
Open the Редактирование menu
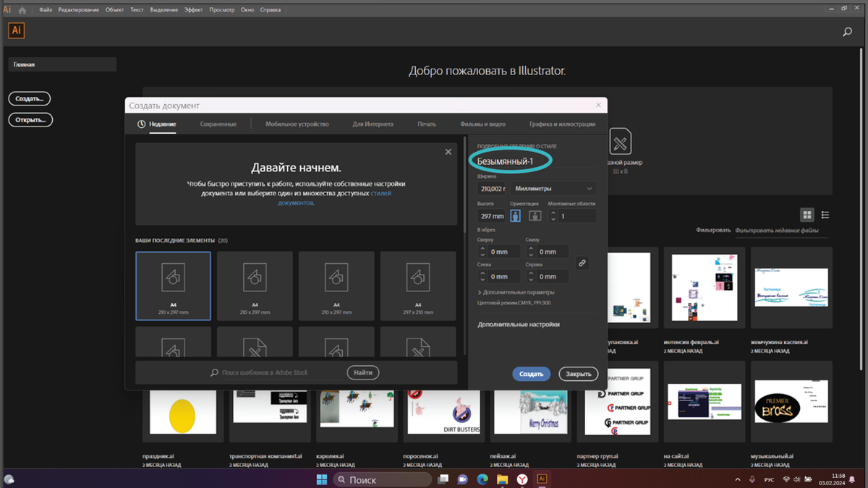pyautogui.click(x=79, y=10)
